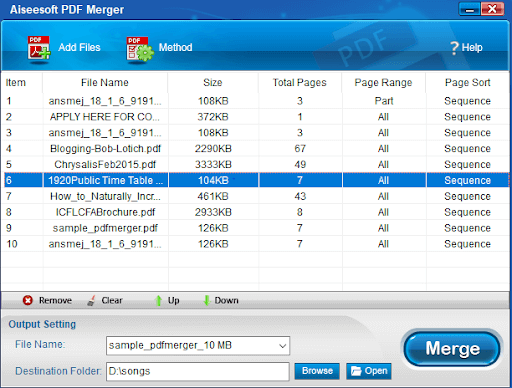Click Browse to choose destination folder
The height and width of the screenshot is (388, 512).
click(317, 371)
